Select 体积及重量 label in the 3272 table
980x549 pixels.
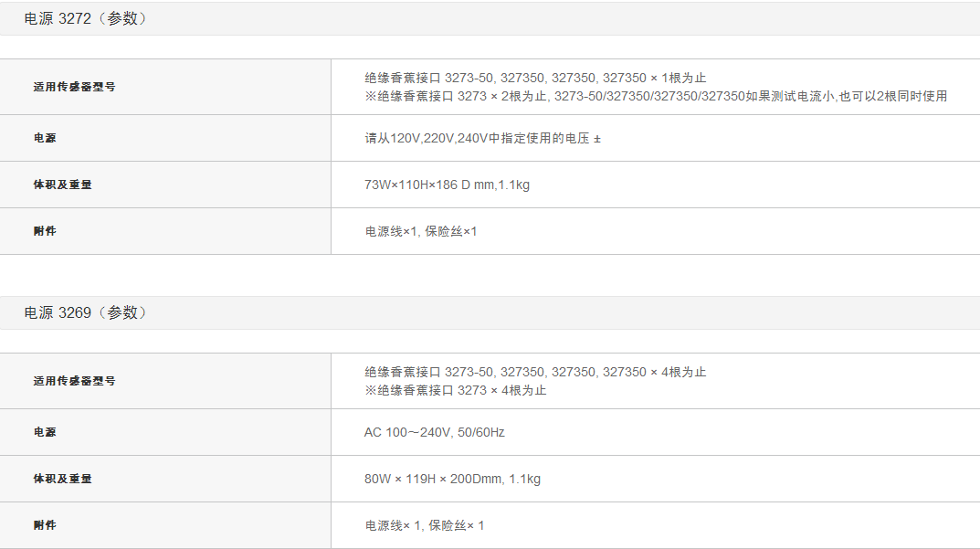click(x=62, y=185)
